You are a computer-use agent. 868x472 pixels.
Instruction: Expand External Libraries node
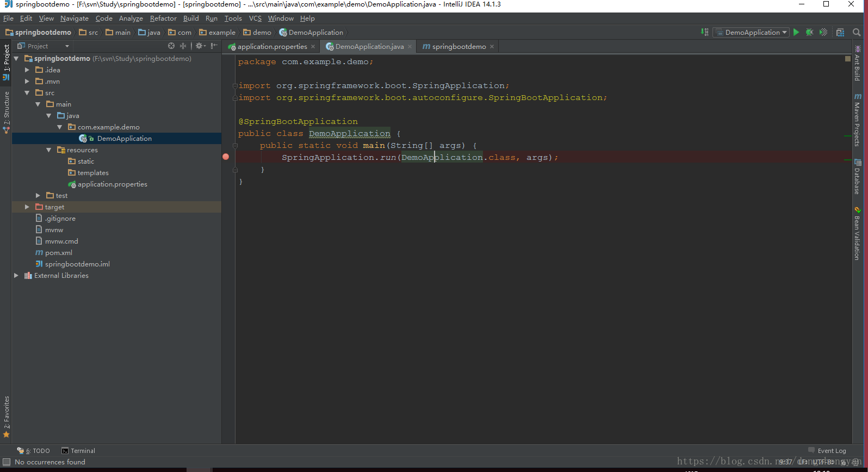tap(16, 275)
